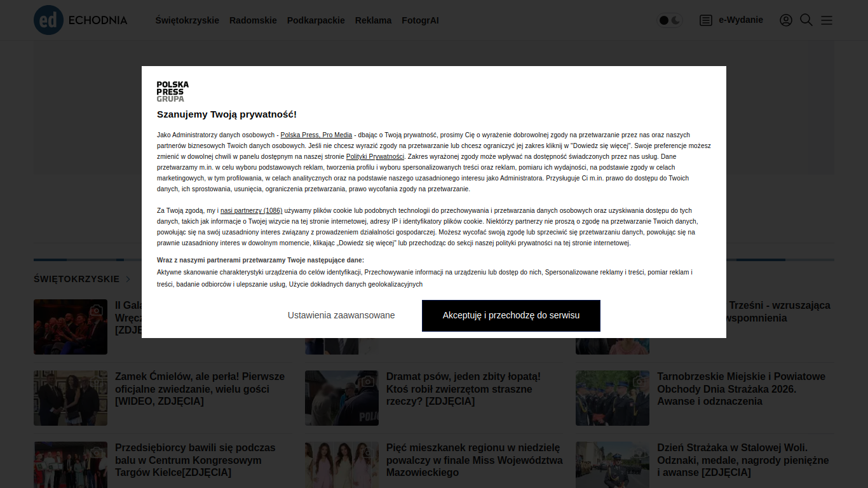
Task: Read Pięć mieszkanek regionu Miss article
Action: click(x=475, y=460)
